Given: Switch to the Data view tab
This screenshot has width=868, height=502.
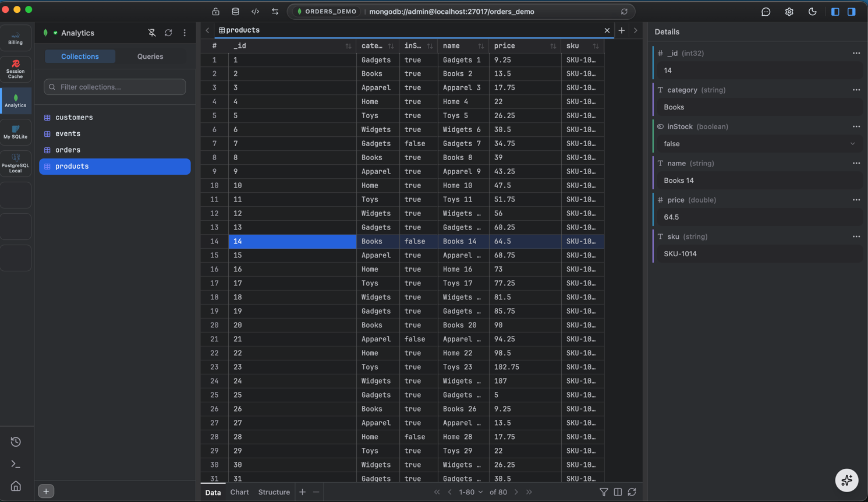Looking at the screenshot, I should pyautogui.click(x=213, y=492).
